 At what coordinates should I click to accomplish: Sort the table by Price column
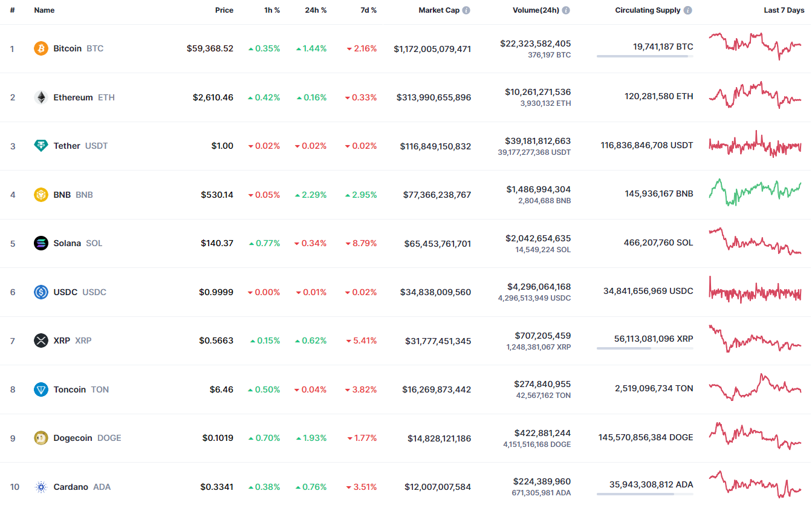[224, 10]
